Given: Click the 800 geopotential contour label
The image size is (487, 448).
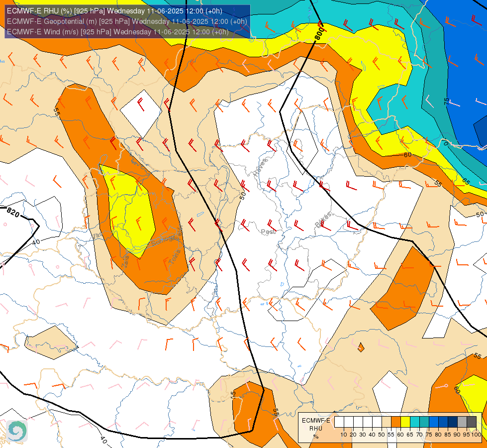Looking at the screenshot, I should (x=319, y=33).
